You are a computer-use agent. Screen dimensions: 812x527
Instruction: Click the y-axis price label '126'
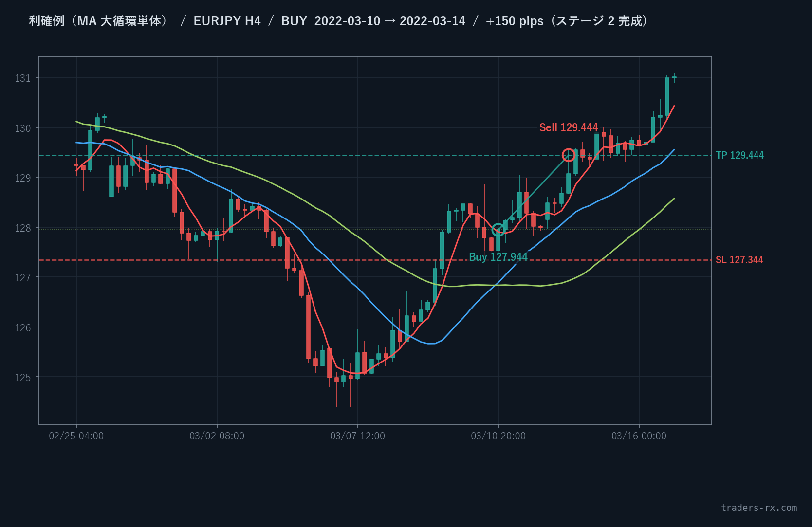tap(22, 327)
